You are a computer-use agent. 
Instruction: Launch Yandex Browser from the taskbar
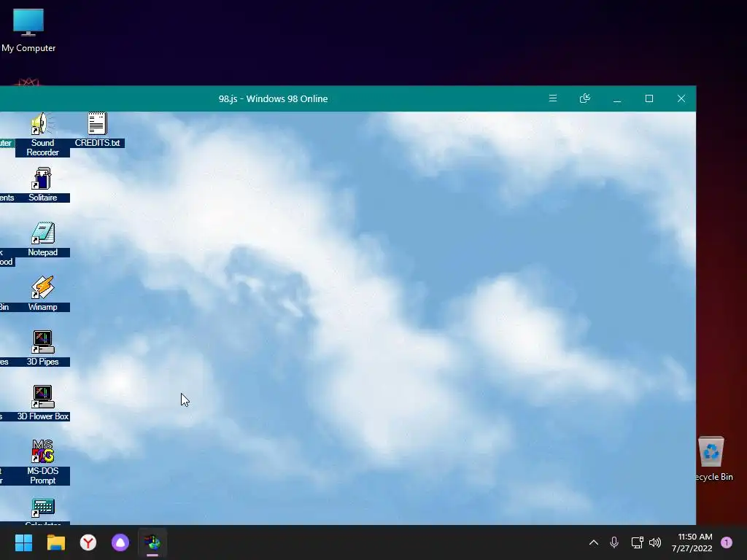[x=88, y=542]
